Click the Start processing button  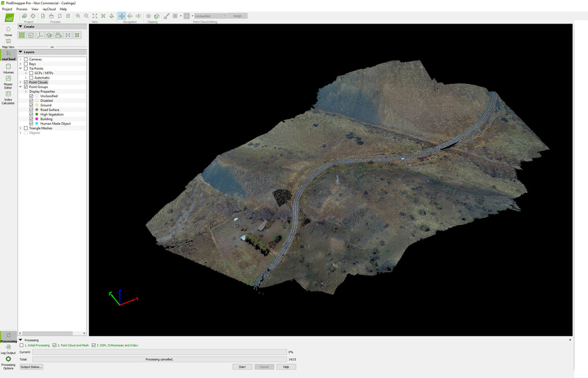[x=242, y=367]
